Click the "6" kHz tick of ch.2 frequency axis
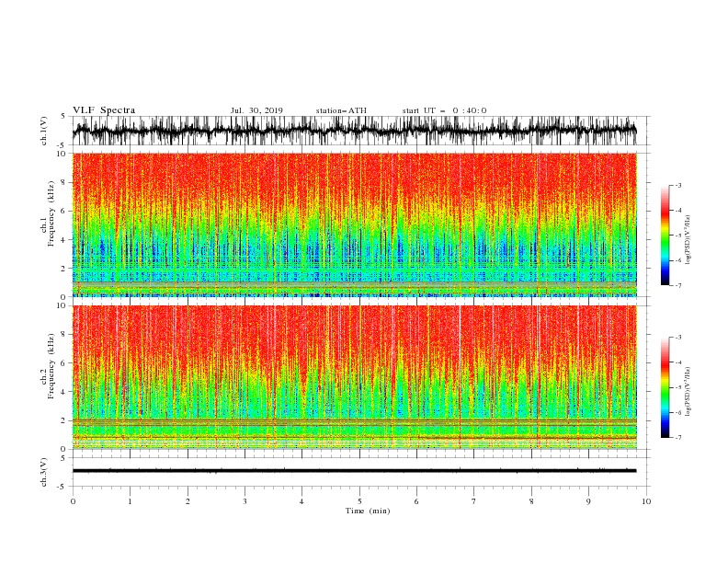 64,363
